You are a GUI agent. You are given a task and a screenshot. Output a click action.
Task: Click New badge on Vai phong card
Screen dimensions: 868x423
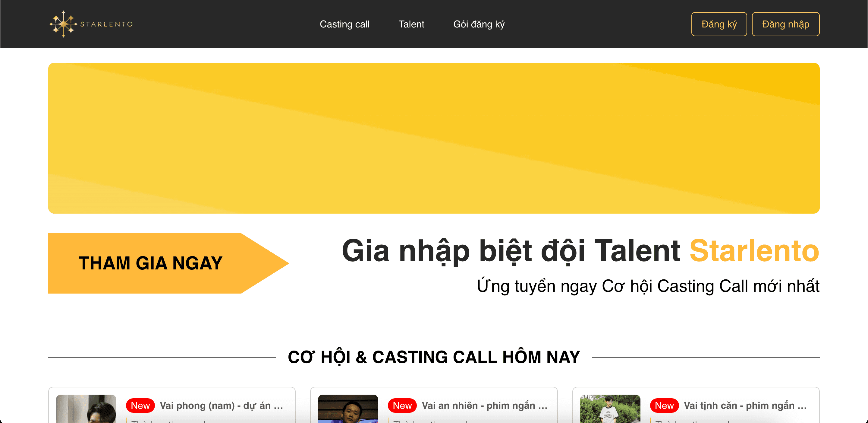point(140,406)
